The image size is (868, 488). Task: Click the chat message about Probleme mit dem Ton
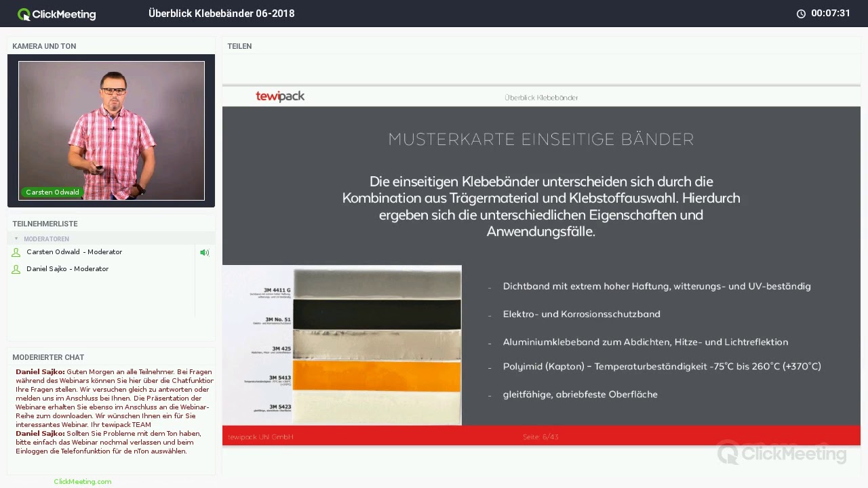click(x=109, y=443)
